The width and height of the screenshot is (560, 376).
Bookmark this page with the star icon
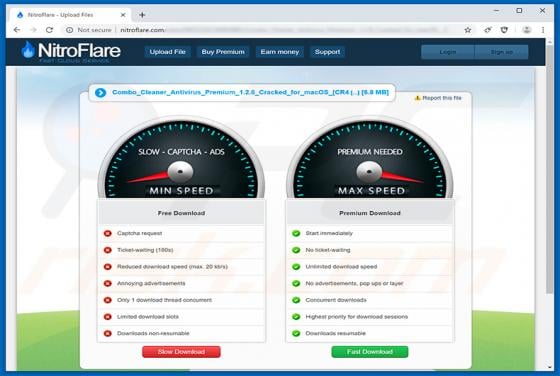click(468, 30)
